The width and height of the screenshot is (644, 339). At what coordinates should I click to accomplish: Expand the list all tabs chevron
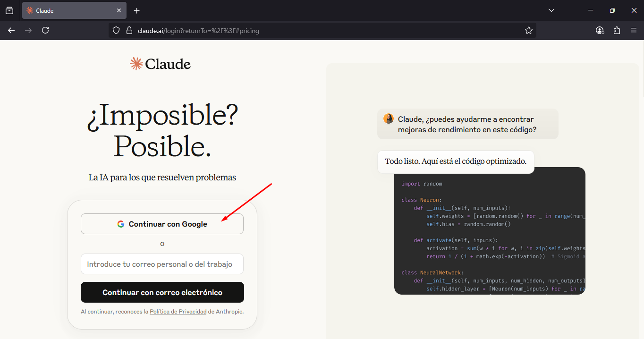pyautogui.click(x=551, y=10)
